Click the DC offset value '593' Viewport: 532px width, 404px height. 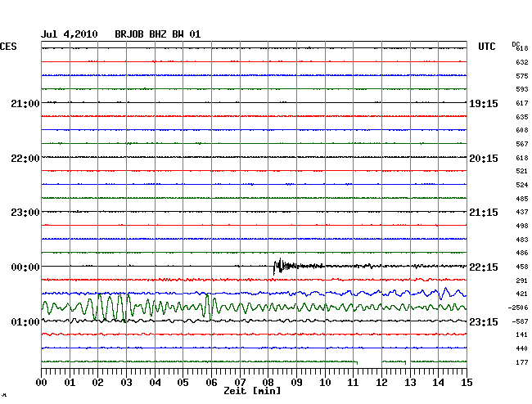coord(522,89)
